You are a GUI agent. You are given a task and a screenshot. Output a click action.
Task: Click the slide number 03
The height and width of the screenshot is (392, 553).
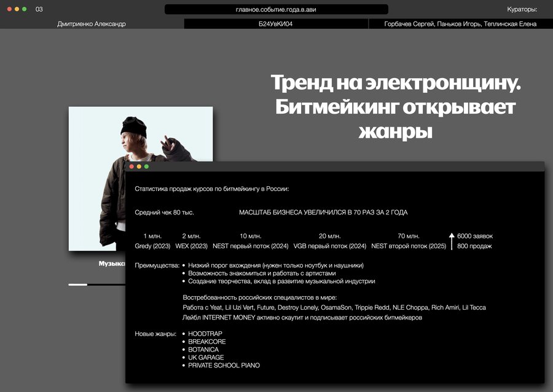(x=39, y=9)
